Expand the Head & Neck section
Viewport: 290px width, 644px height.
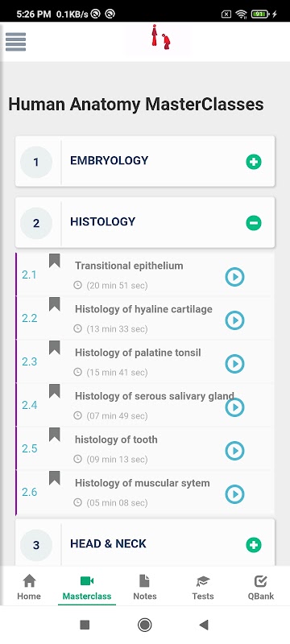(254, 545)
